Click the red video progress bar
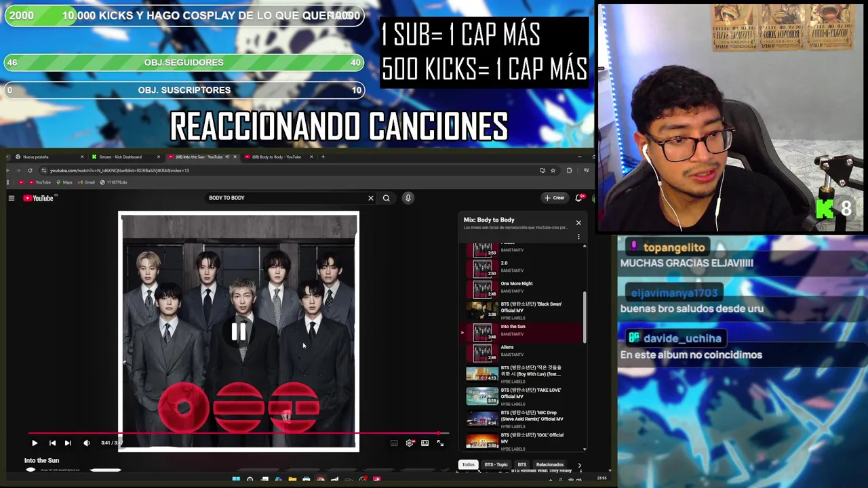This screenshot has width=868, height=488. (237, 433)
